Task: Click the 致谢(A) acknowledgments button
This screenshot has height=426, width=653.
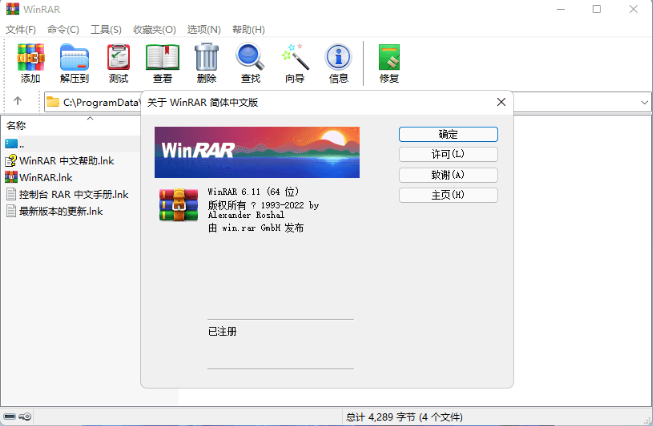Action: coord(447,175)
